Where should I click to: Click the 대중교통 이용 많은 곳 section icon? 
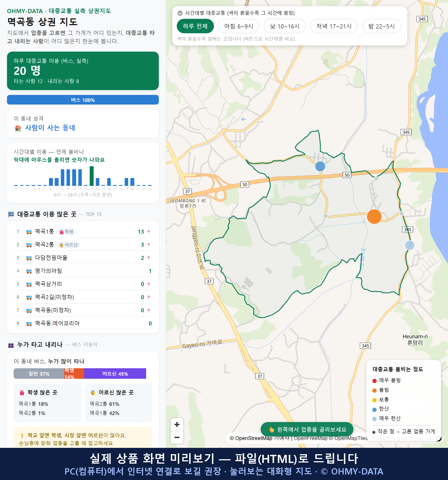(x=11, y=214)
